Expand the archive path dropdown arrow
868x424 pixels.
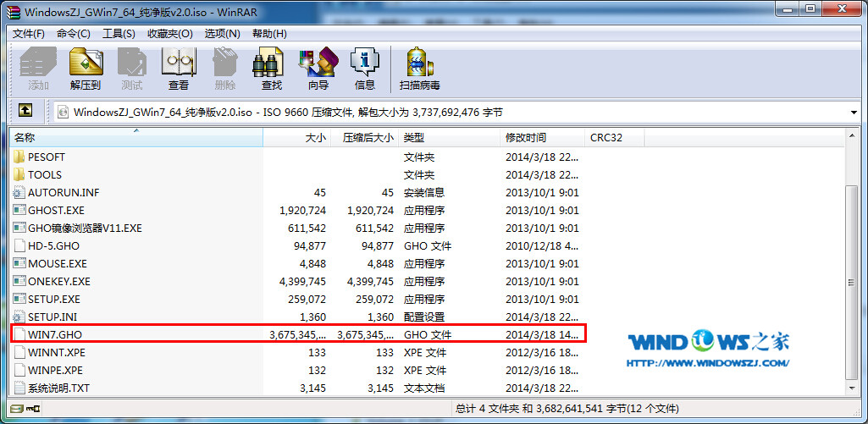point(854,112)
